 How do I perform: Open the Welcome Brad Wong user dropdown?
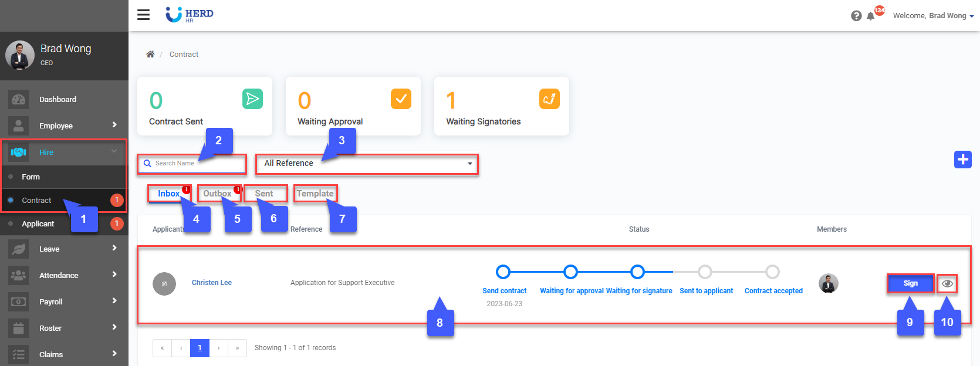(933, 16)
